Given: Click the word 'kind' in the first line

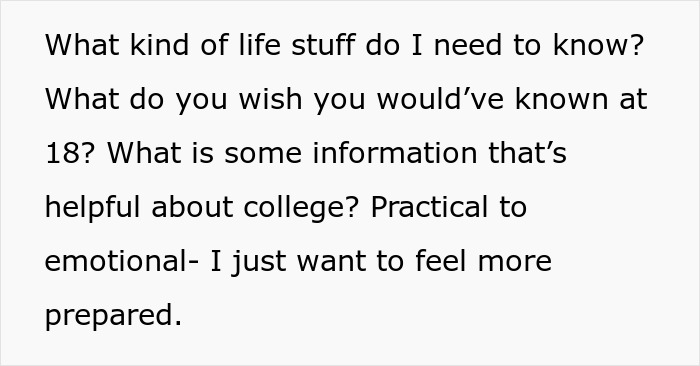Looking at the screenshot, I should (x=159, y=45).
